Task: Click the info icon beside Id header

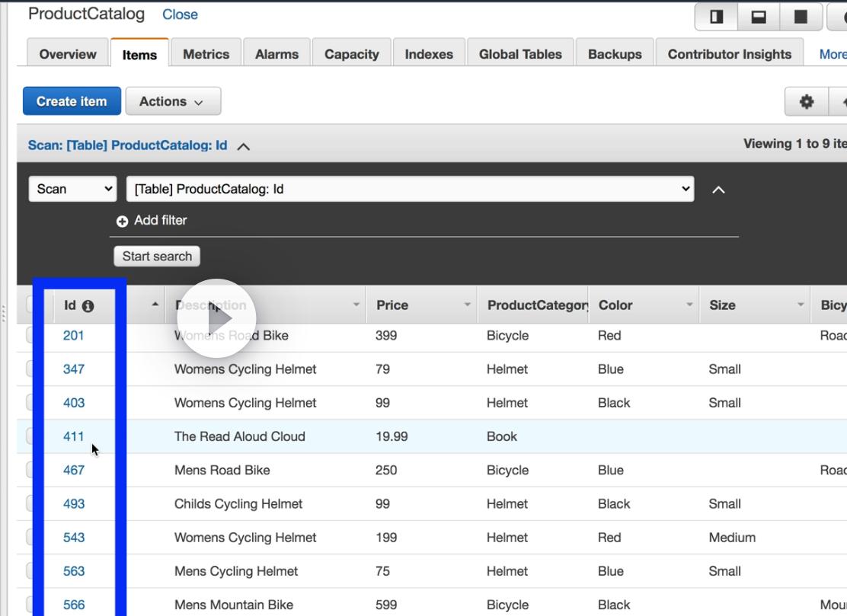Action: coord(88,306)
